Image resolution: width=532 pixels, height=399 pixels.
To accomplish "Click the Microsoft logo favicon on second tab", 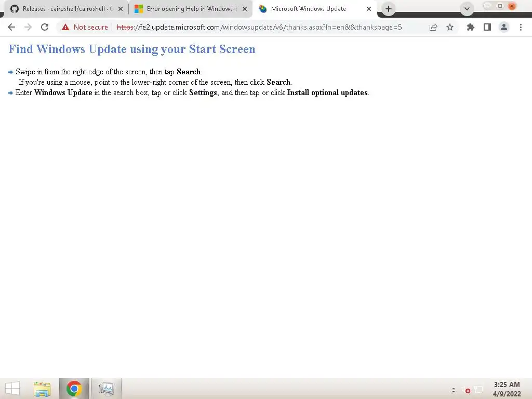I will [x=139, y=9].
